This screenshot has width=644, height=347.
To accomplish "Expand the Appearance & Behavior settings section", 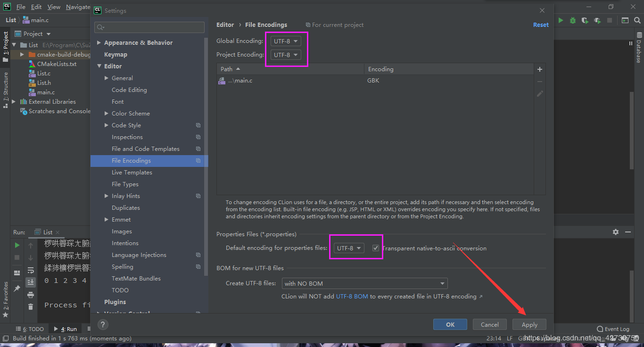I will coord(99,42).
